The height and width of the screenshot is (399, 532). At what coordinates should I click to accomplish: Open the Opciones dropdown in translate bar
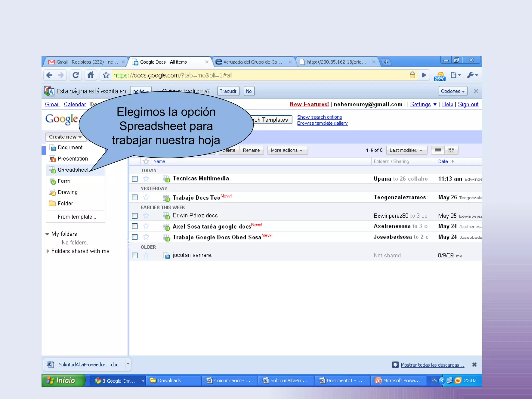pos(453,91)
